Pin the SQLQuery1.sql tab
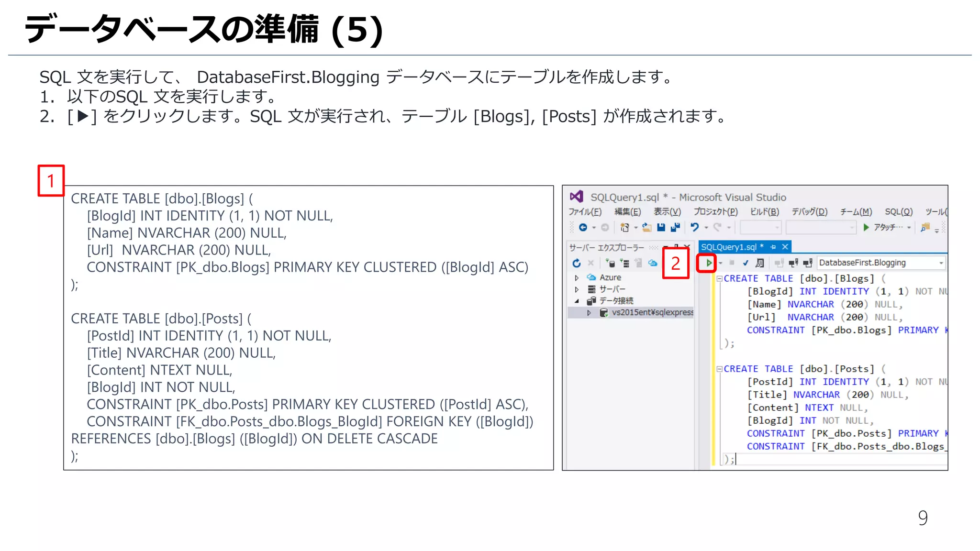Image resolution: width=980 pixels, height=551 pixels. pyautogui.click(x=773, y=247)
